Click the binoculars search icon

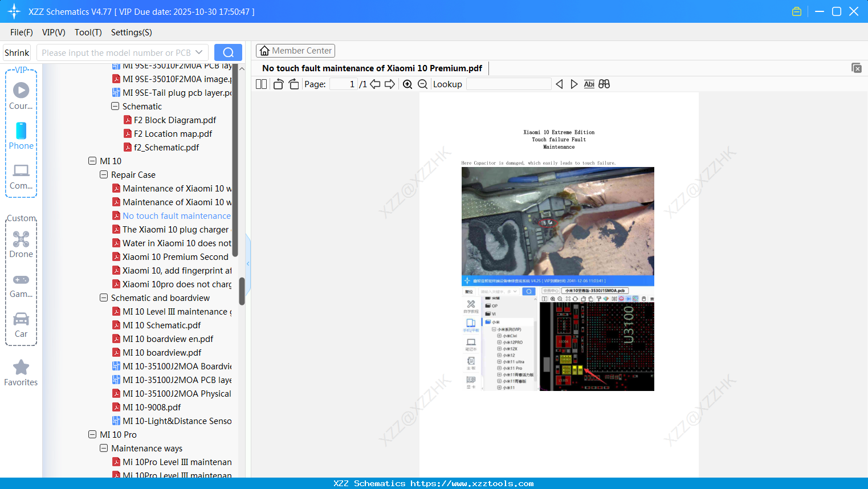coord(604,84)
